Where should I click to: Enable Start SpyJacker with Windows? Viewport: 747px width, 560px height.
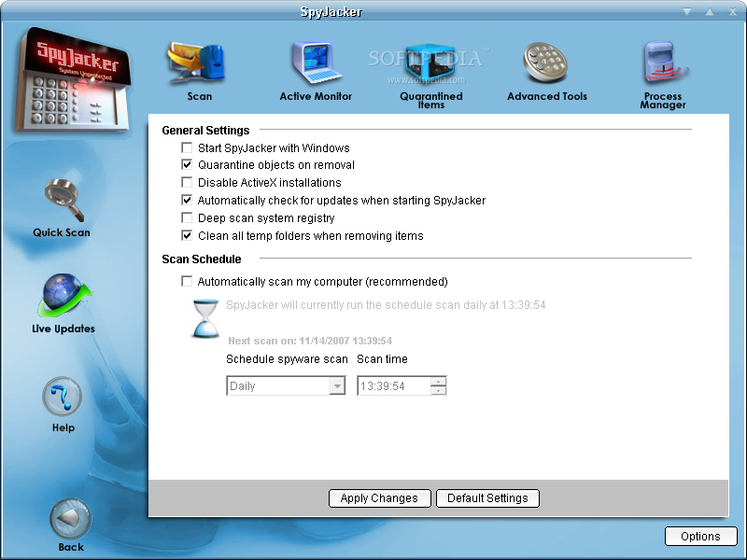pos(187,147)
